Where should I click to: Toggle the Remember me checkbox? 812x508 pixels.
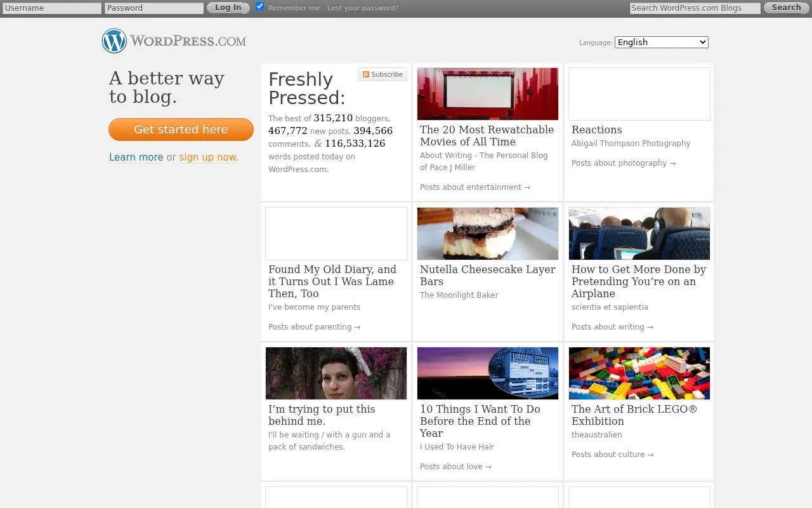259,6
